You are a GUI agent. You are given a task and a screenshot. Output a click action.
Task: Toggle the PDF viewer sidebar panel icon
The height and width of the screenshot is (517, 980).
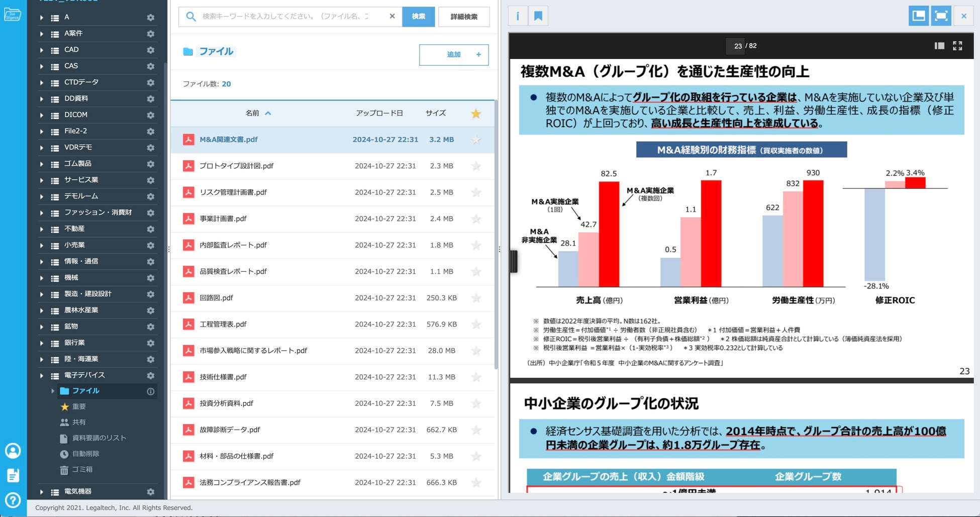[939, 46]
